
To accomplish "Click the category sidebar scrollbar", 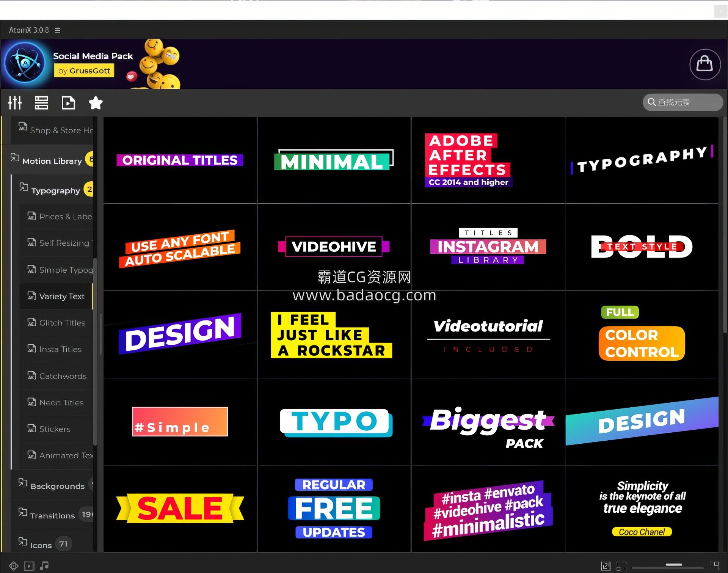I will 95,352.
